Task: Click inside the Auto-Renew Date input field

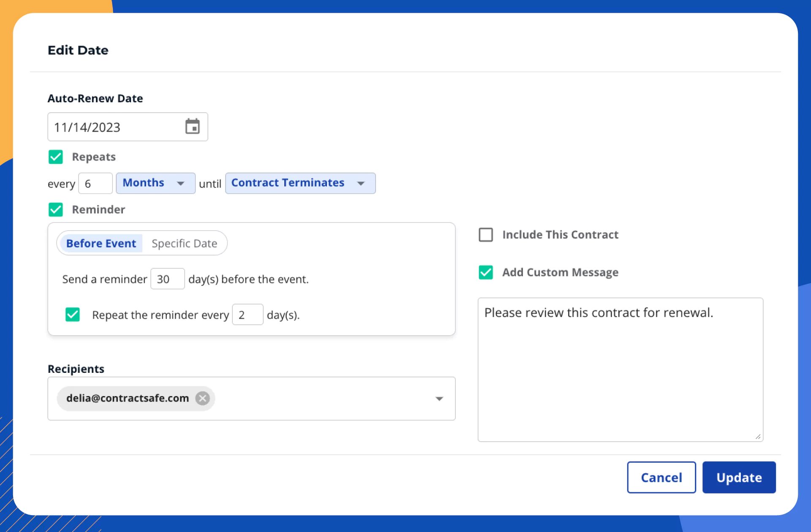Action: pyautogui.click(x=115, y=127)
